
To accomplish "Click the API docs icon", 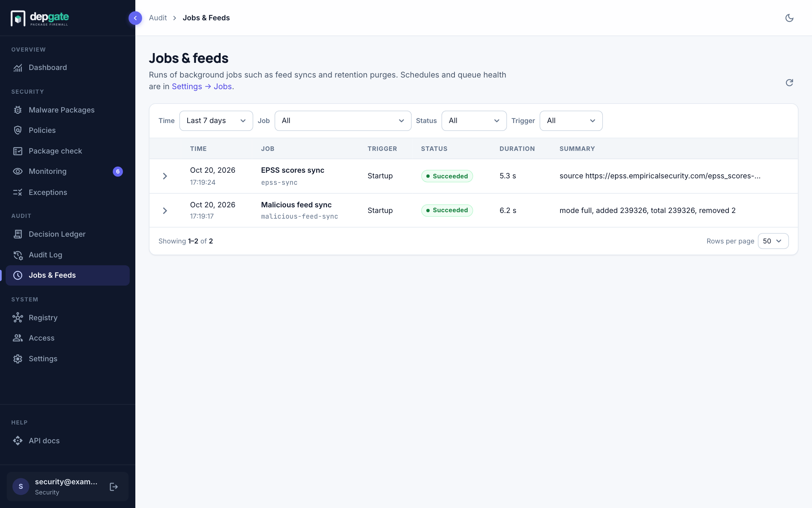I will tap(18, 441).
